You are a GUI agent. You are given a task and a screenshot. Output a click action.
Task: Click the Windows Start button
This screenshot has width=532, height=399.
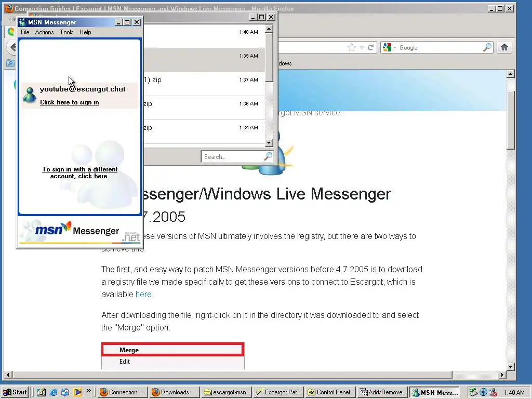click(x=15, y=392)
